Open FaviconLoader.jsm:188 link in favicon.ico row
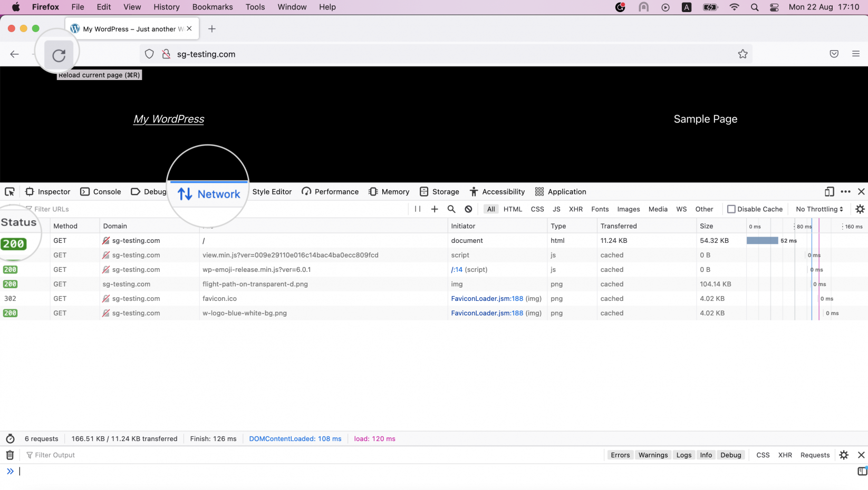The image size is (868, 490). pyautogui.click(x=487, y=298)
